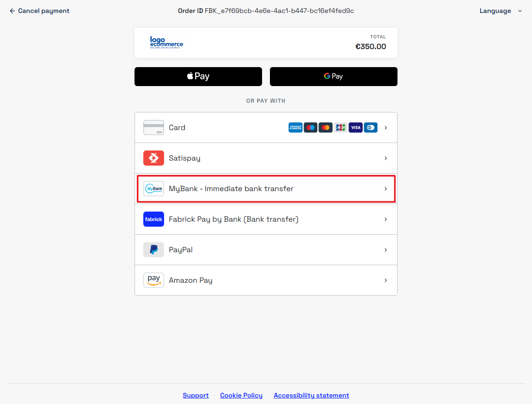Click the Maestro card logo

pyautogui.click(x=311, y=127)
